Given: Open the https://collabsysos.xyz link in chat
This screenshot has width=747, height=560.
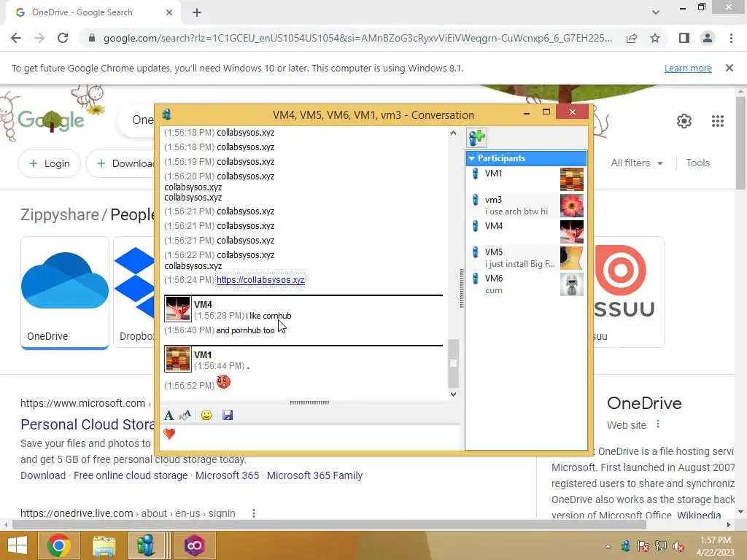Looking at the screenshot, I should click(260, 280).
